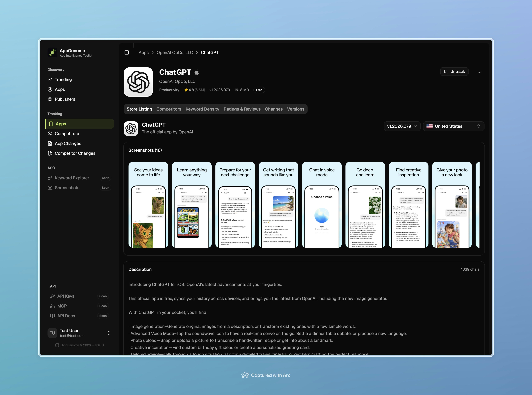The height and width of the screenshot is (395, 532).
Task: Click the 'Description' section heading
Action: click(x=140, y=270)
